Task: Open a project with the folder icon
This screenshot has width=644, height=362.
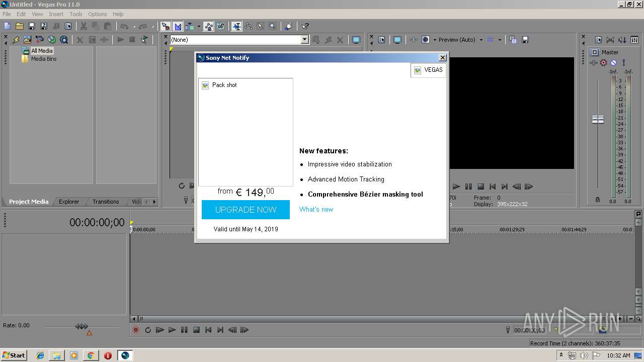Action: click(19, 26)
